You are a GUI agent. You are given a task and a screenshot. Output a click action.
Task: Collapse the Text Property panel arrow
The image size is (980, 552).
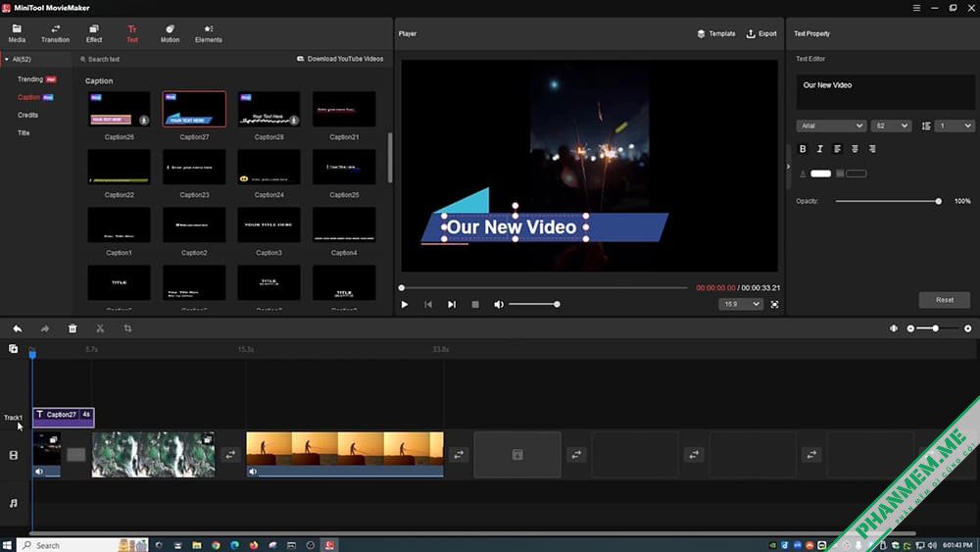[788, 167]
